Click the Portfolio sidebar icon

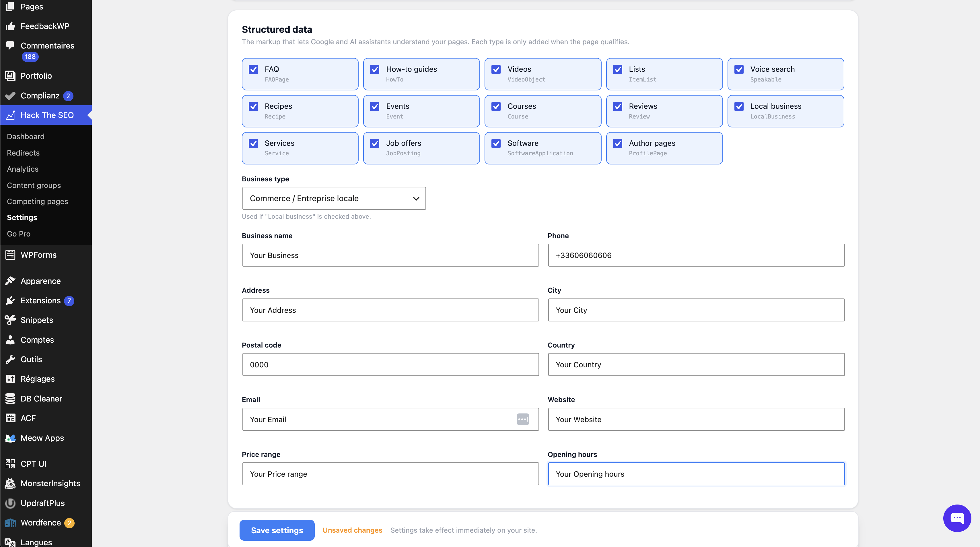point(10,76)
